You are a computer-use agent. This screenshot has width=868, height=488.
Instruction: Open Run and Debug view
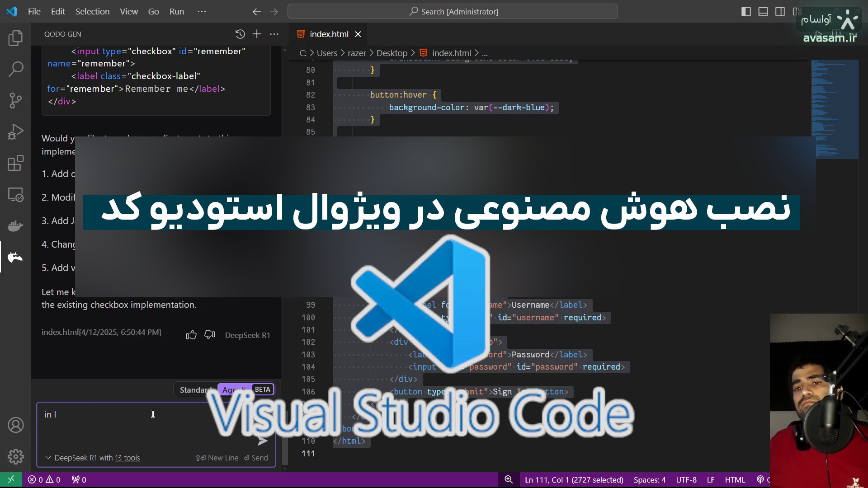coord(15,132)
